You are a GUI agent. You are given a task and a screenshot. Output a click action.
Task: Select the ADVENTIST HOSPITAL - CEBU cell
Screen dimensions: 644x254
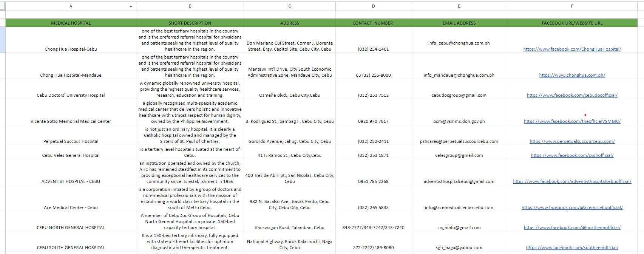coord(71,172)
